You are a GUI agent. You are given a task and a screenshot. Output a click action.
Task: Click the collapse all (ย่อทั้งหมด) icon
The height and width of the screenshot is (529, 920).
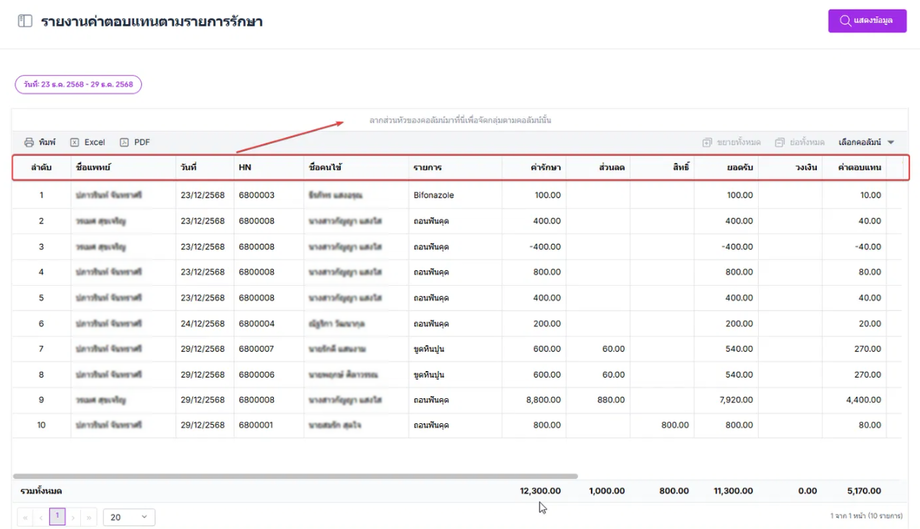[780, 143]
